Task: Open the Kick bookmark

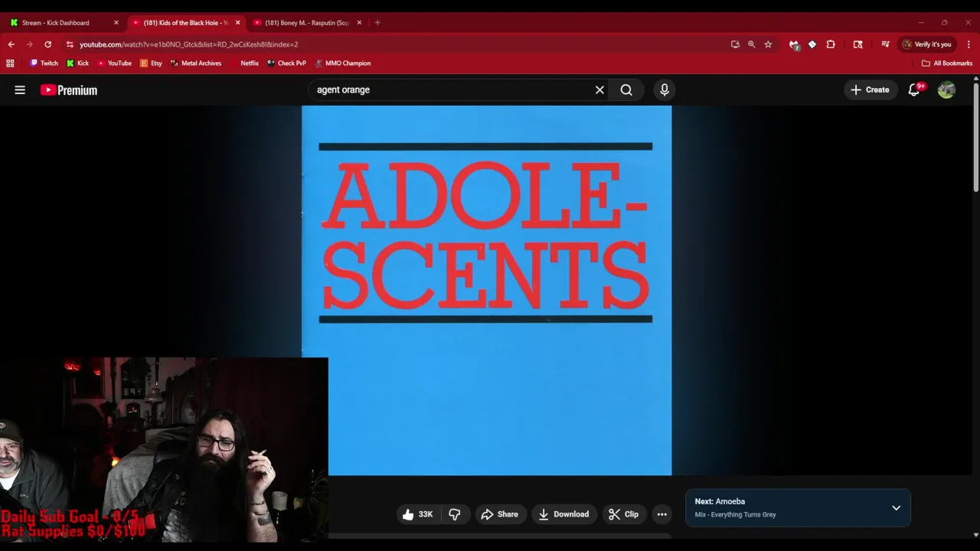Action: [x=77, y=64]
